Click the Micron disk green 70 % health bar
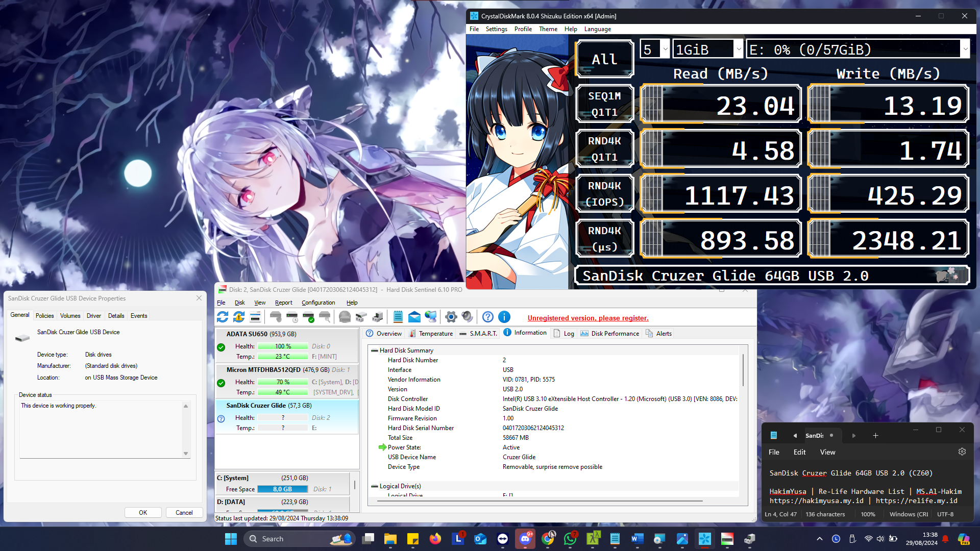The image size is (980, 551). click(283, 382)
